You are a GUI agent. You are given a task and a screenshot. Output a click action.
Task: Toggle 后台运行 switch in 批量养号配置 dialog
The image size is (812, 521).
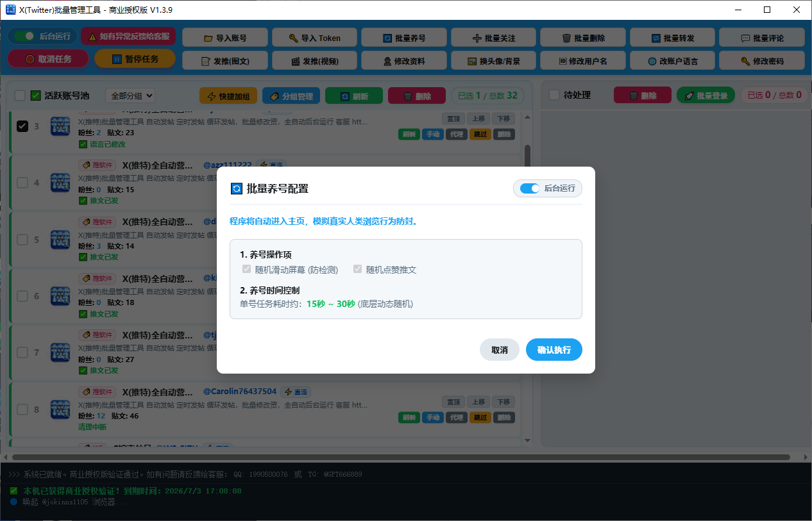pyautogui.click(x=530, y=188)
